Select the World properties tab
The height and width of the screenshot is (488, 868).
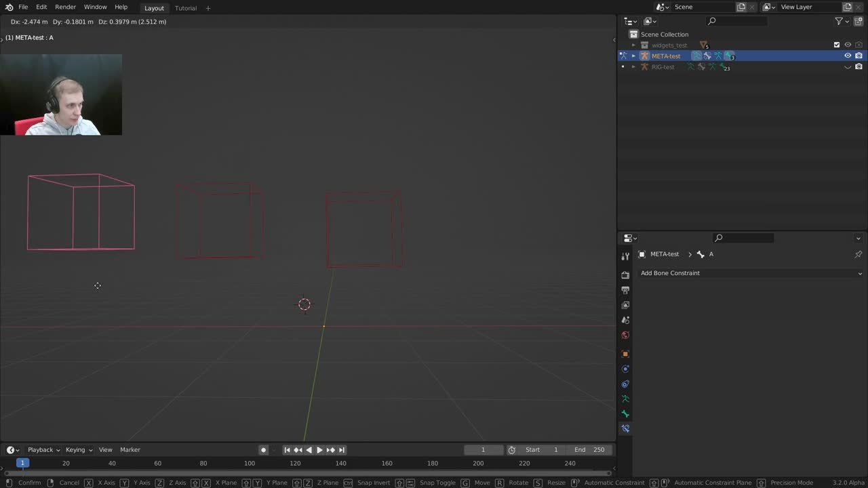pos(625,335)
